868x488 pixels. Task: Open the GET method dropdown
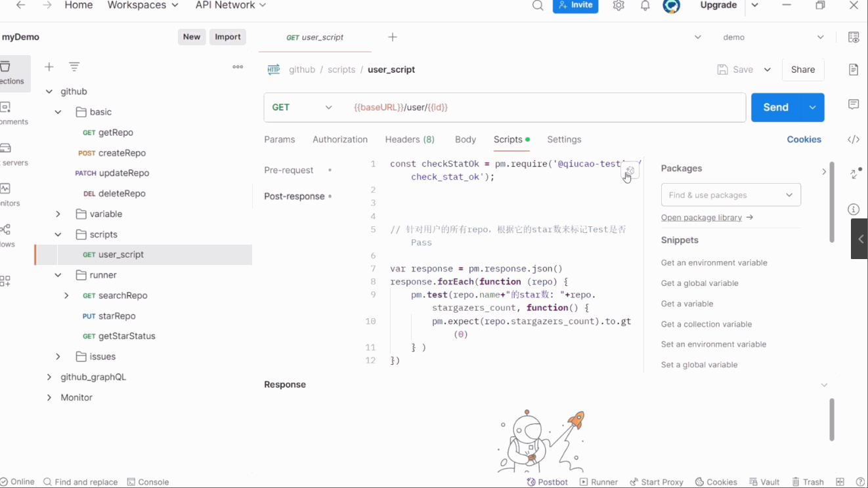tap(302, 108)
